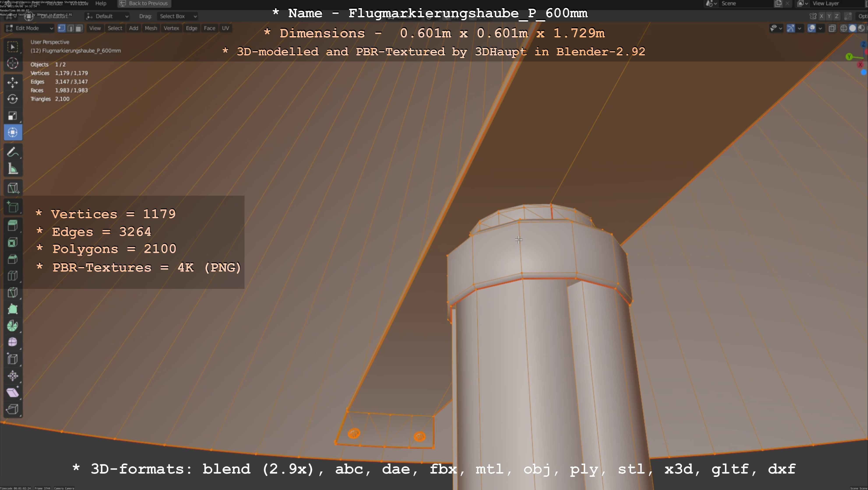Screen dimensions: 868x490
Task: Toggle viewport gizmos visibility
Action: pyautogui.click(x=791, y=28)
